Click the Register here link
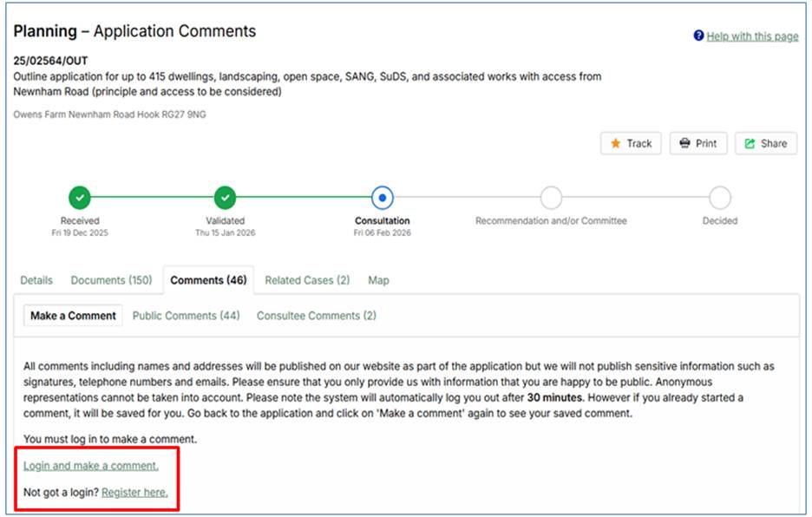Screen dimensions: 812x517 [134, 493]
